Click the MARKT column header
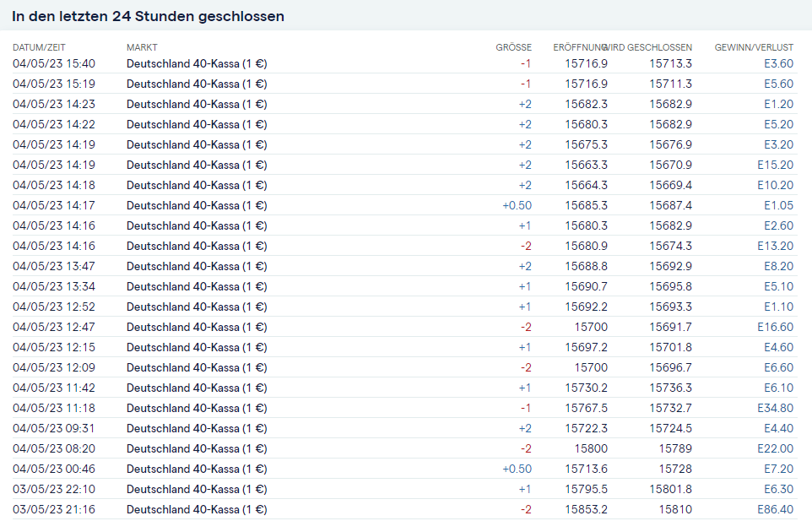812x521 pixels. pos(142,47)
